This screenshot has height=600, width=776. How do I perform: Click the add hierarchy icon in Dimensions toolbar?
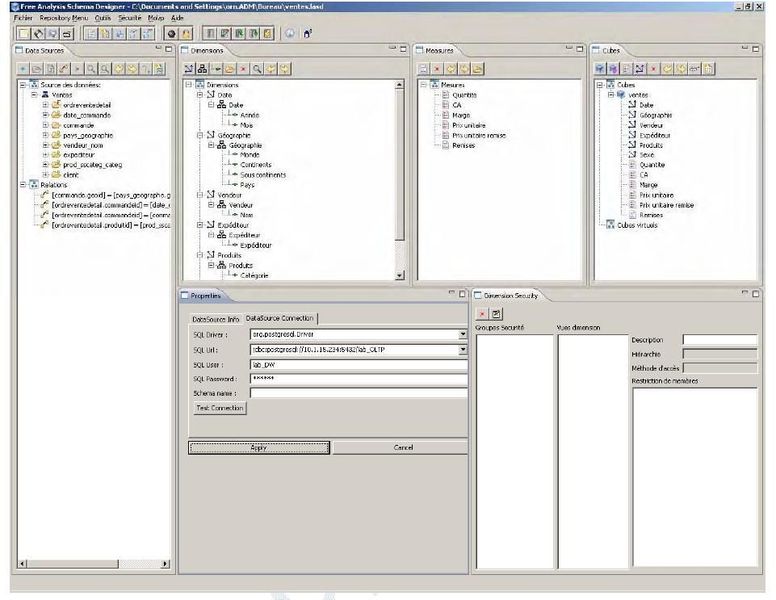point(203,69)
